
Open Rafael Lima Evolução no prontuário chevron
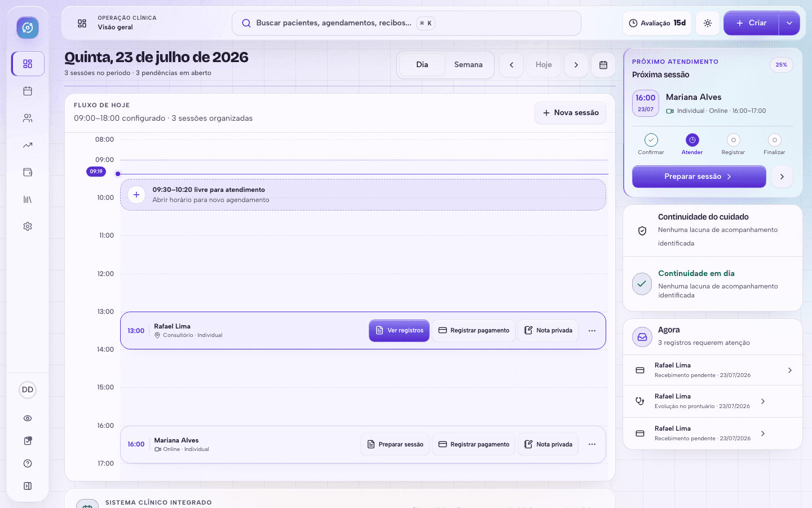[763, 401]
